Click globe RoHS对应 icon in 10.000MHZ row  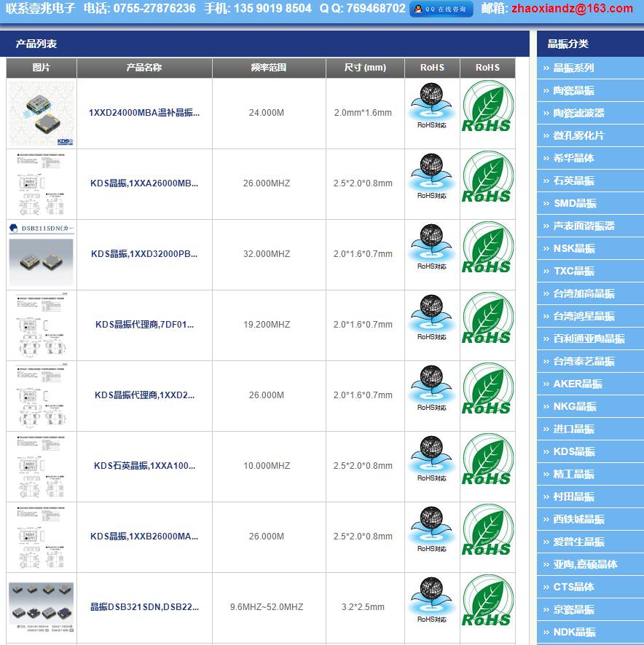pos(431,459)
